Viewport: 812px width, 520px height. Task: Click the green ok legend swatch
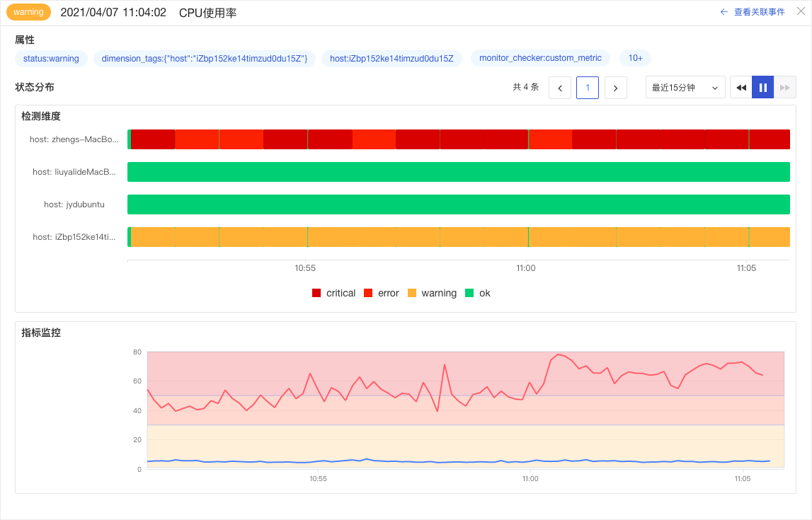[x=469, y=293]
